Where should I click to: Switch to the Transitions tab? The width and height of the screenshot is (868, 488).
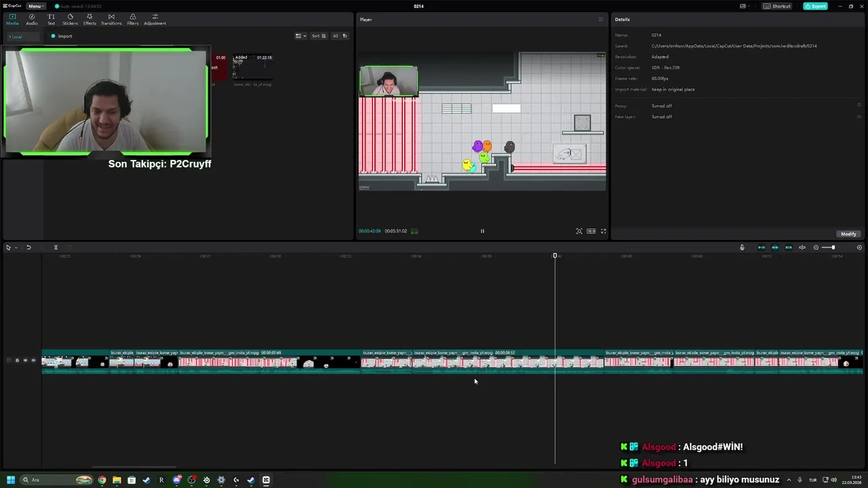coord(111,19)
